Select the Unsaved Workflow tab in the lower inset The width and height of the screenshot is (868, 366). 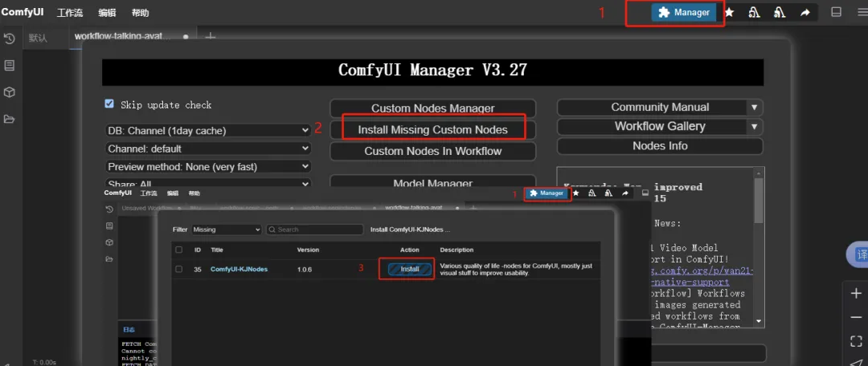(x=148, y=209)
